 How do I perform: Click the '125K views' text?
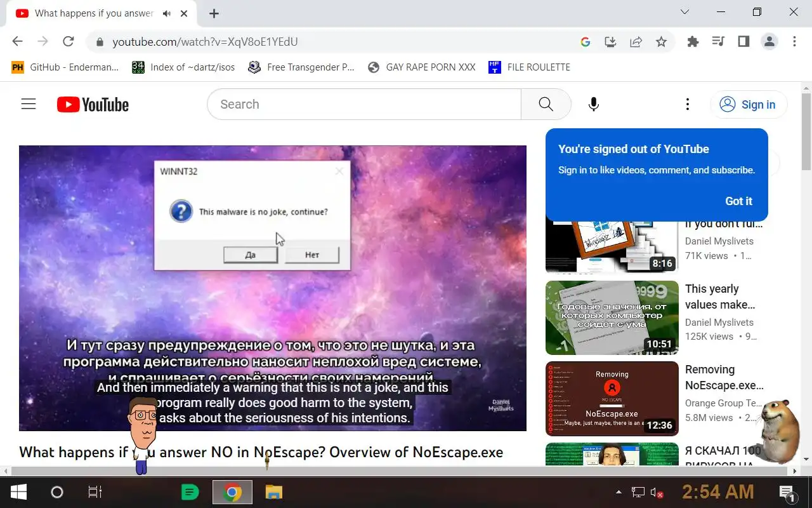(709, 337)
